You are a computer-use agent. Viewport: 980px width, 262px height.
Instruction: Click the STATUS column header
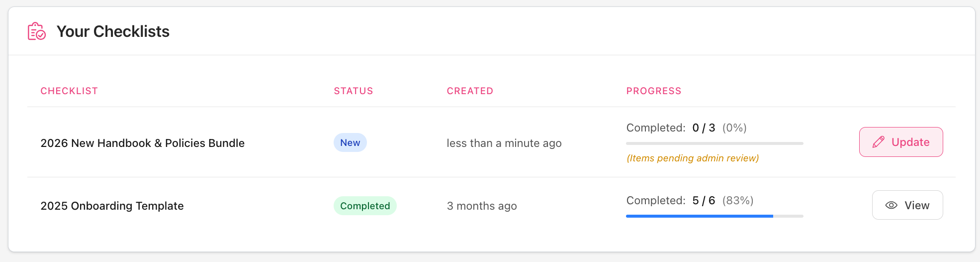tap(353, 91)
